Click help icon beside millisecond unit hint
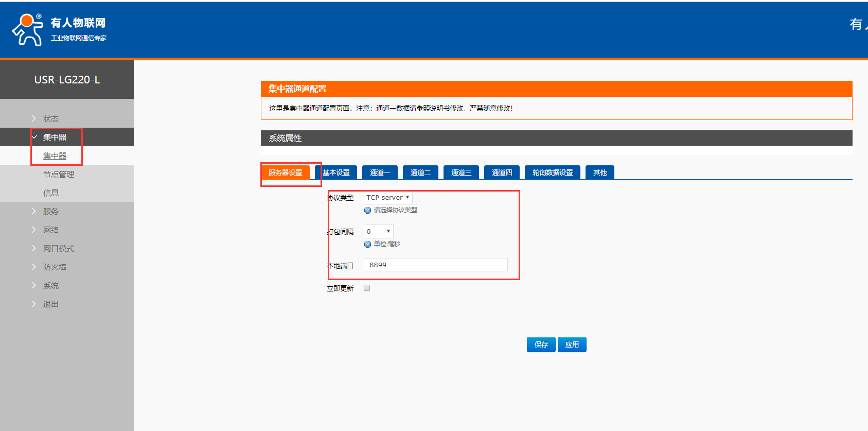 (367, 244)
